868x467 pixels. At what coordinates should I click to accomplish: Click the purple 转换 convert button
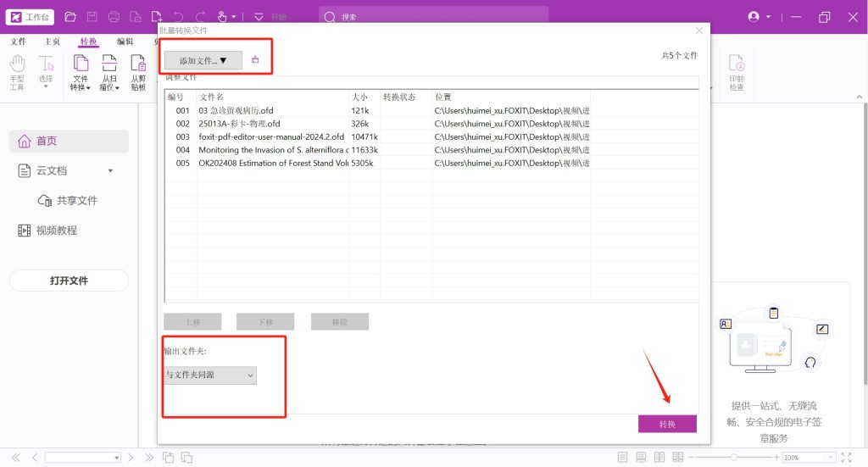(667, 424)
